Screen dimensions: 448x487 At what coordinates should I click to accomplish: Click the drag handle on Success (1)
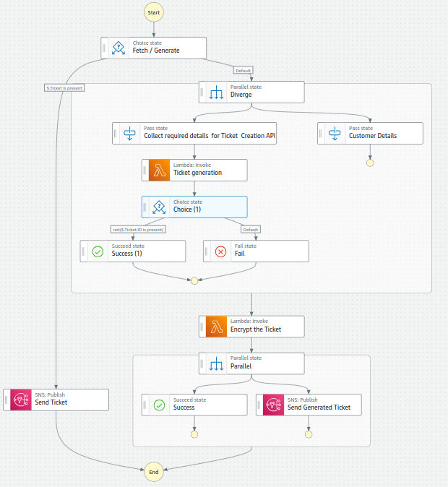(x=83, y=251)
